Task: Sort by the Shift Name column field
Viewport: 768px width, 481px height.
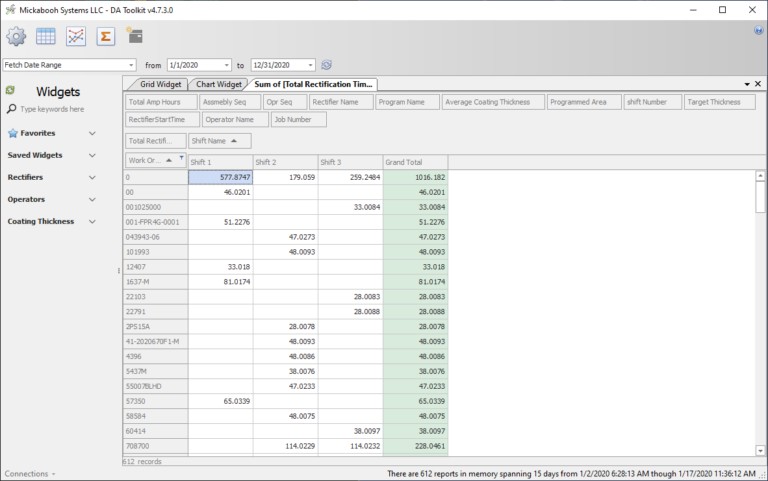Action: point(219,141)
